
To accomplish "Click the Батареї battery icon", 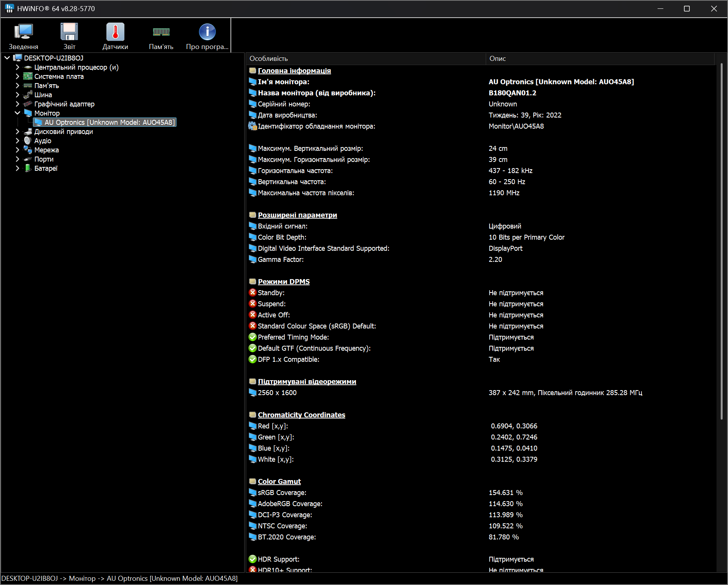I will 28,168.
